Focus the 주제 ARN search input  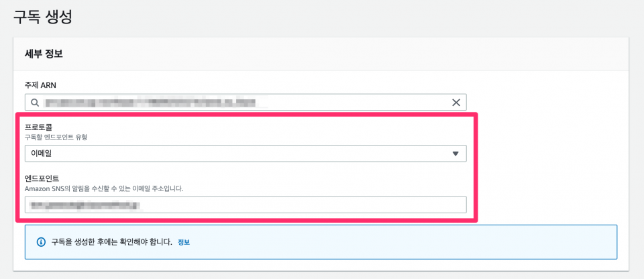tap(246, 103)
